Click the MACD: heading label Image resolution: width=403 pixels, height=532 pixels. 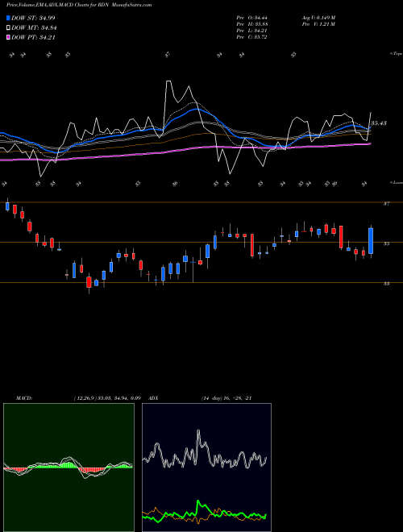[24, 398]
